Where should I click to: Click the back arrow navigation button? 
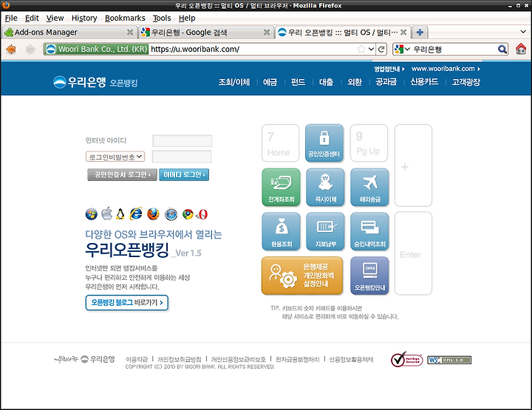[x=11, y=49]
